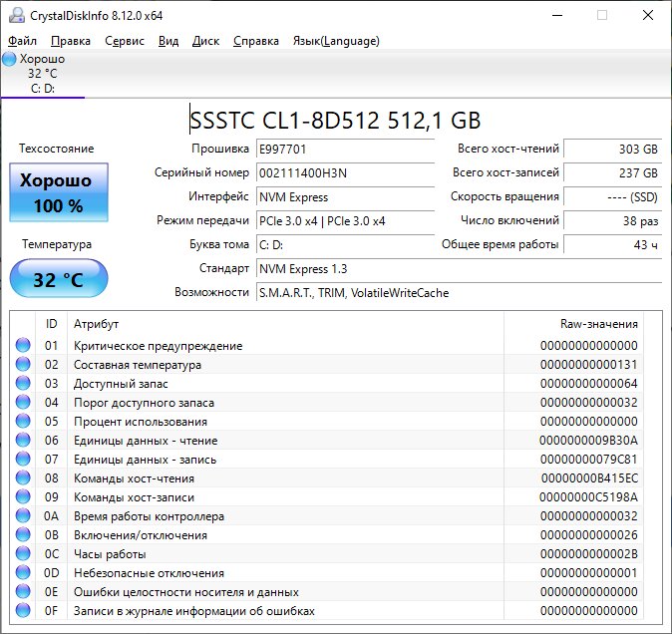
Task: Click the Число включений value 38 раз
Action: click(613, 221)
